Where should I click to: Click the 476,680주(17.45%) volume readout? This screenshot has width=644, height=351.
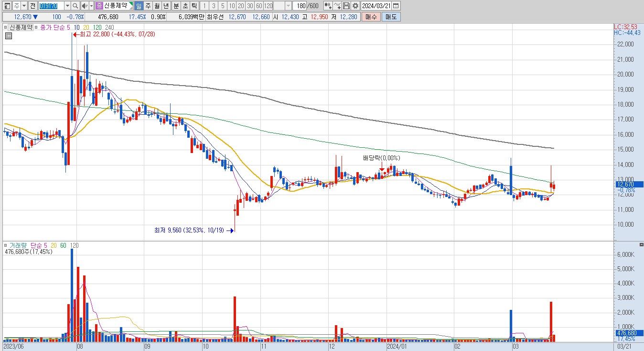coord(30,252)
